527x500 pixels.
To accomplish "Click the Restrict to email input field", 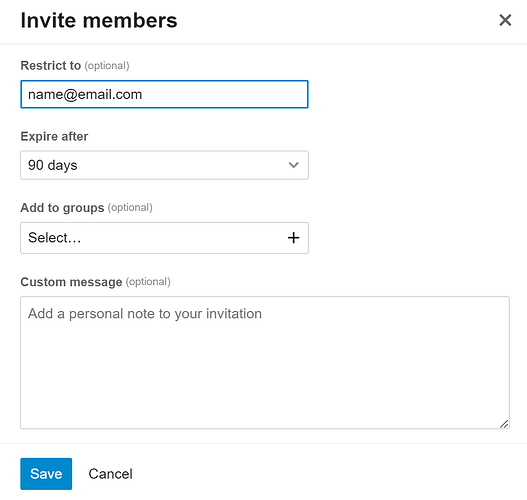I will pos(164,94).
